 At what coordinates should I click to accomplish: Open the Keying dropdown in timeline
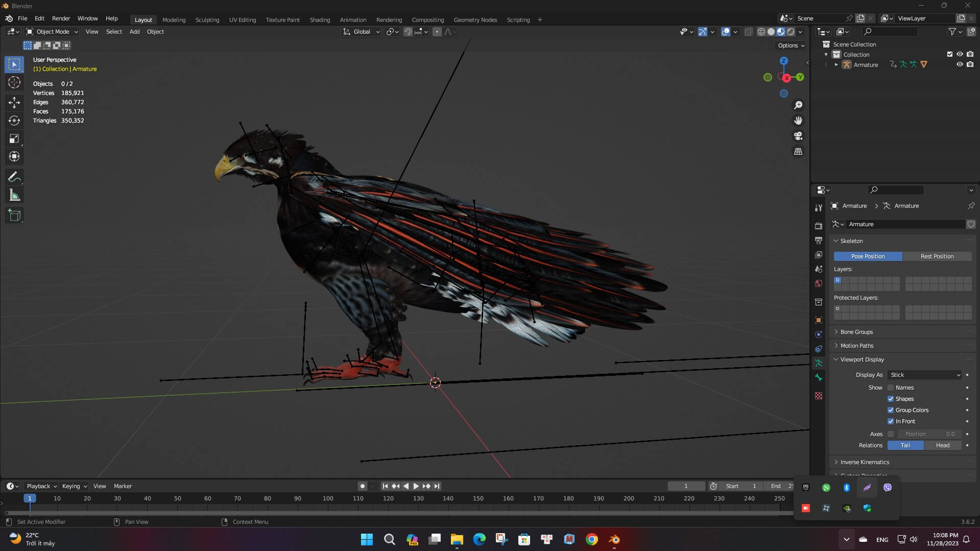[75, 486]
